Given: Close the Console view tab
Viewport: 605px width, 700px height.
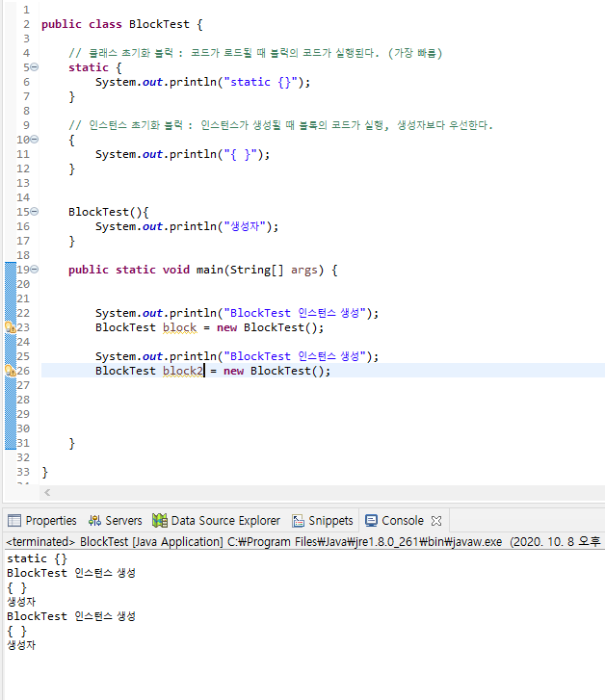Looking at the screenshot, I should click(x=436, y=521).
